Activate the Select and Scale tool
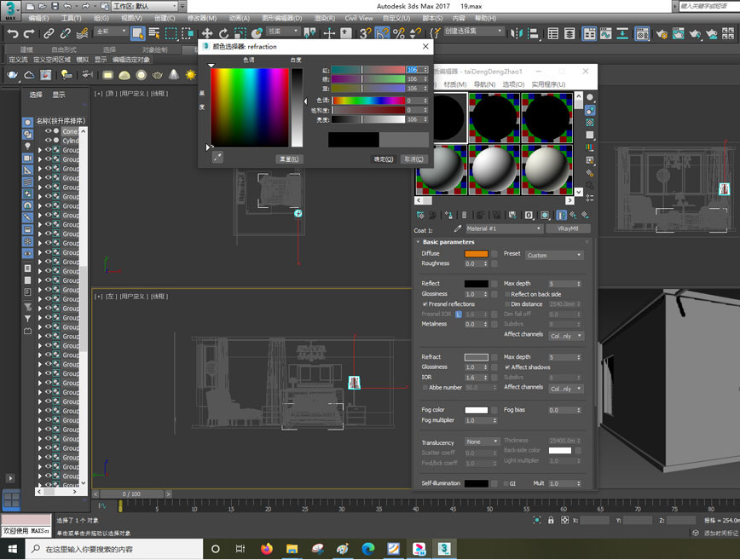 pos(240,33)
